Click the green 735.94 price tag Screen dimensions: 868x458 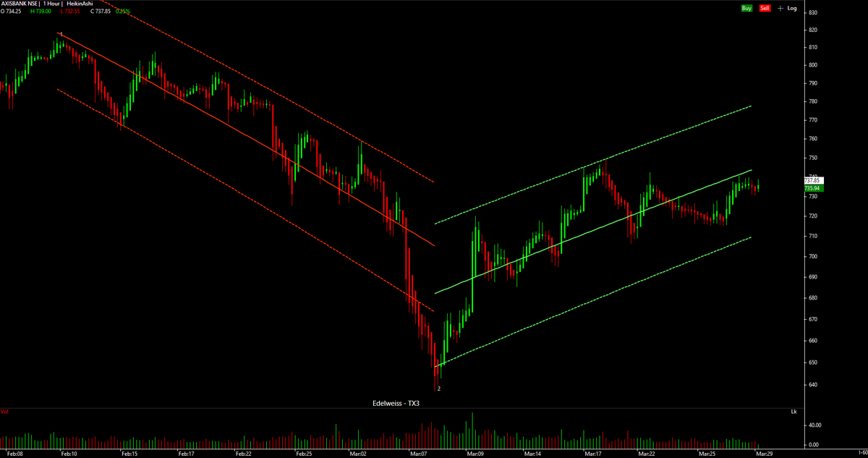coord(814,188)
